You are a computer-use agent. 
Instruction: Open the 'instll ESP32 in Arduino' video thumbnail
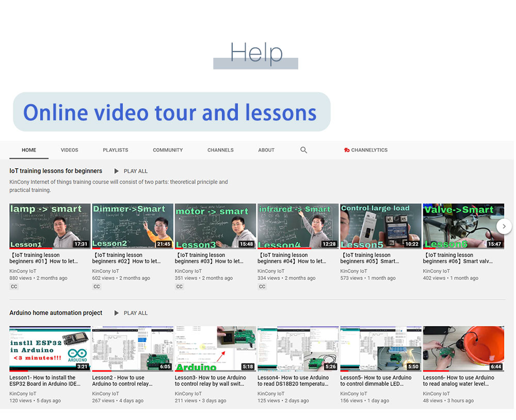coord(50,348)
